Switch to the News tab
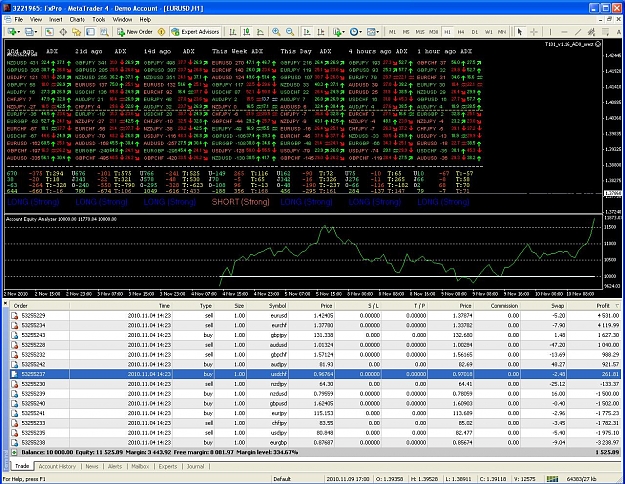Image resolution: width=625 pixels, height=484 pixels. (x=92, y=466)
